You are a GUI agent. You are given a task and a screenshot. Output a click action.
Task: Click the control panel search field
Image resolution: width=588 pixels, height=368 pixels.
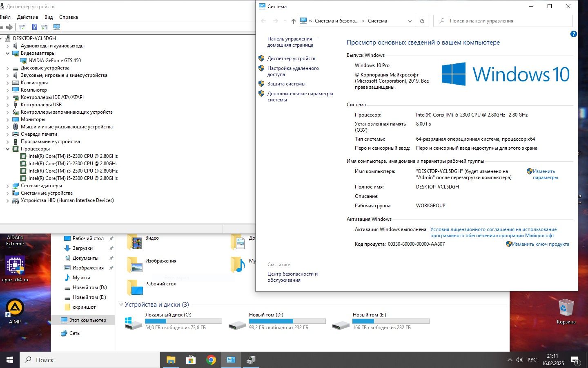pyautogui.click(x=503, y=21)
